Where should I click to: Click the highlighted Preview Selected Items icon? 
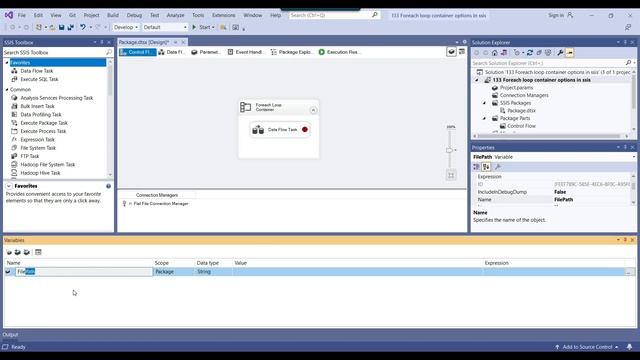click(x=569, y=53)
